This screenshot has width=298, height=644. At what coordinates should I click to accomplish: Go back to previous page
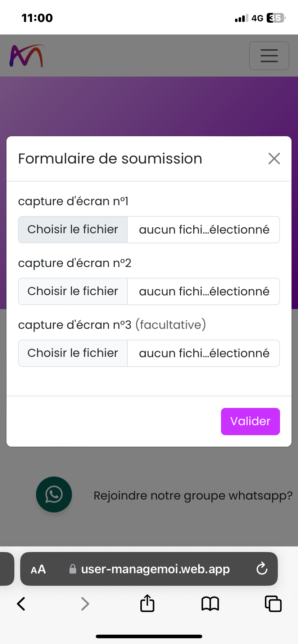tap(21, 603)
